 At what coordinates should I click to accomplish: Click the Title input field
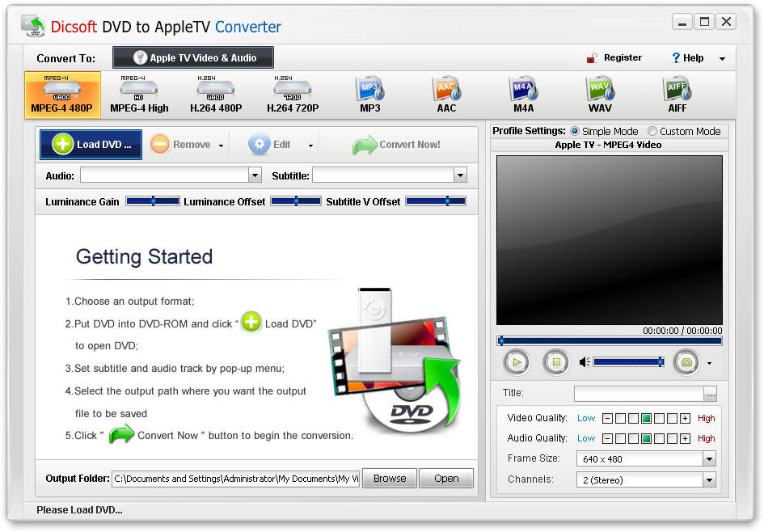639,394
